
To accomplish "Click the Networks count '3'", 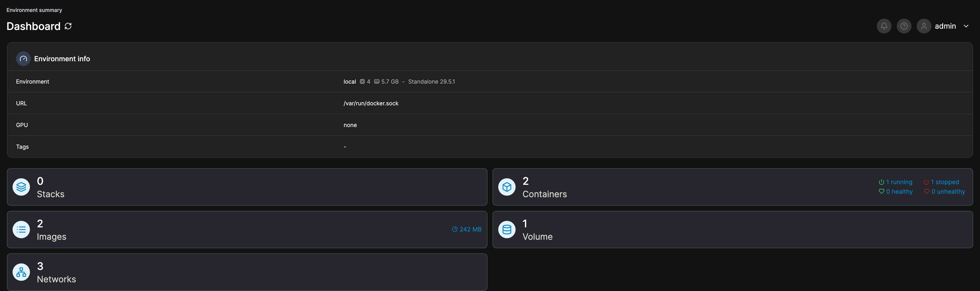I will pyautogui.click(x=40, y=266).
